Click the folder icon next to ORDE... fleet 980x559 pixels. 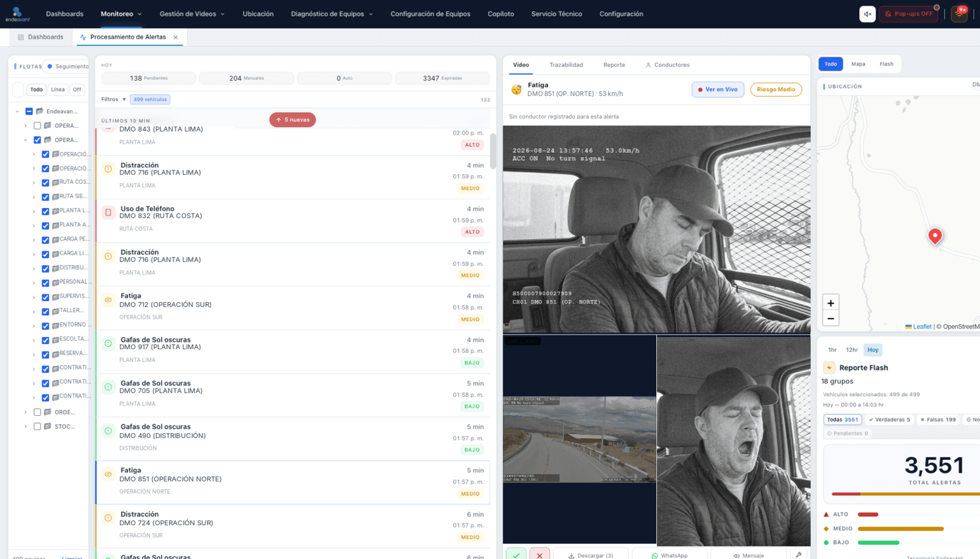point(48,412)
